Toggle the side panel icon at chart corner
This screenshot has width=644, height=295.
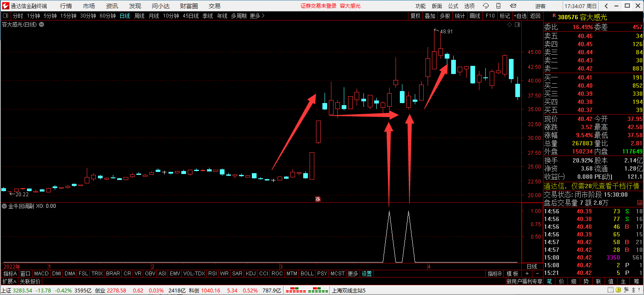pos(517,25)
